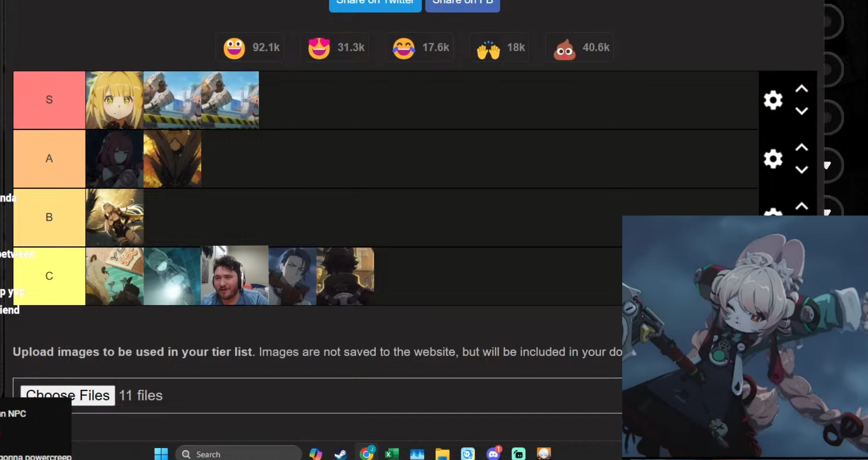
Task: Click the '11 files' text
Action: (140, 396)
